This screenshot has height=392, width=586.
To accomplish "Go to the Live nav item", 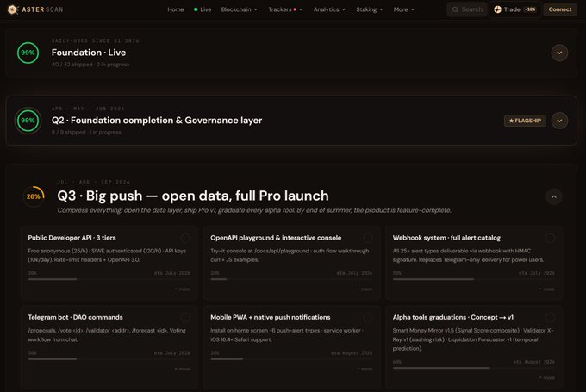I will click(x=203, y=9).
